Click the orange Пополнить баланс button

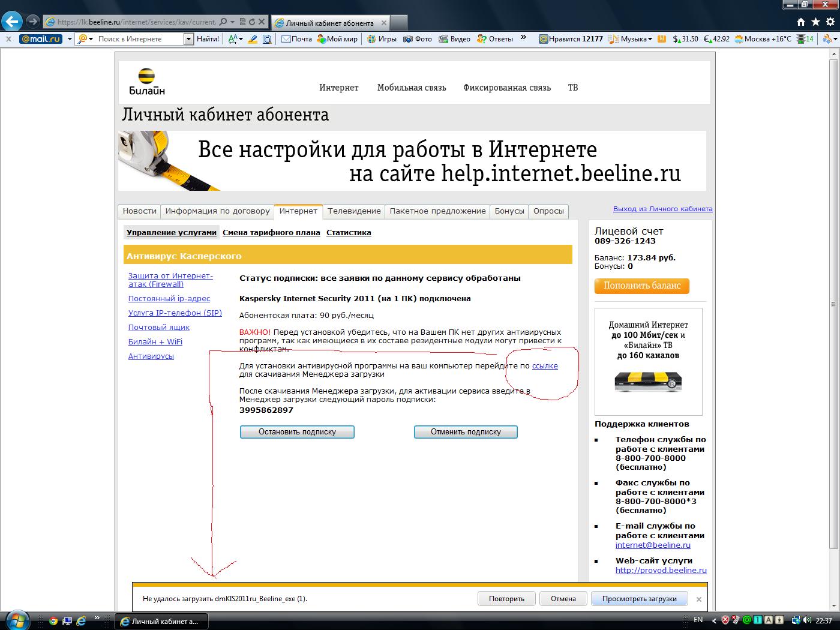(x=642, y=286)
